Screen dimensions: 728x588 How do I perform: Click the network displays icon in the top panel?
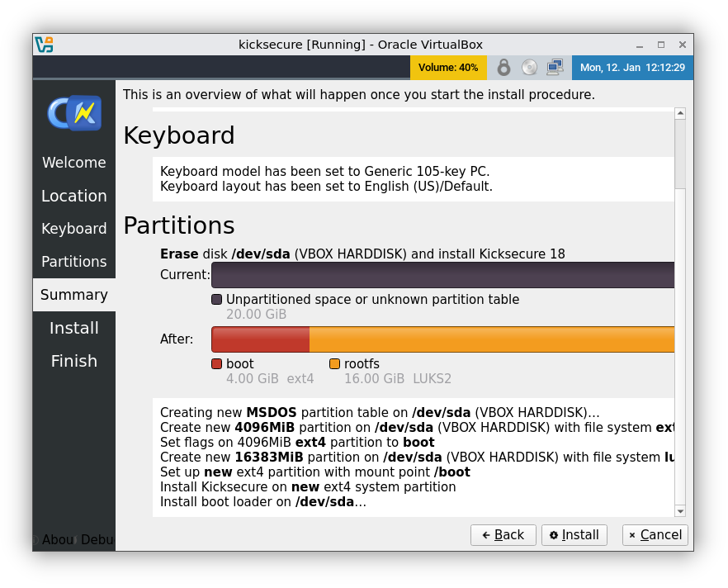tap(553, 67)
